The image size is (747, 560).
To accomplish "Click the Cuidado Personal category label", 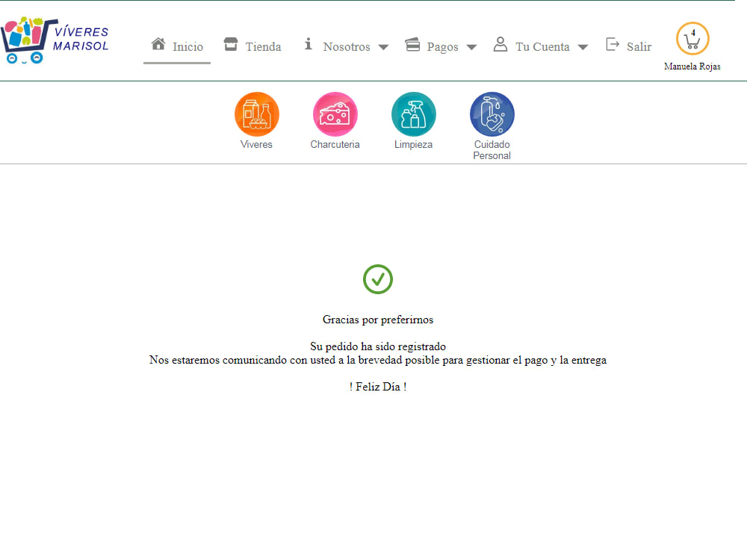I will click(492, 150).
